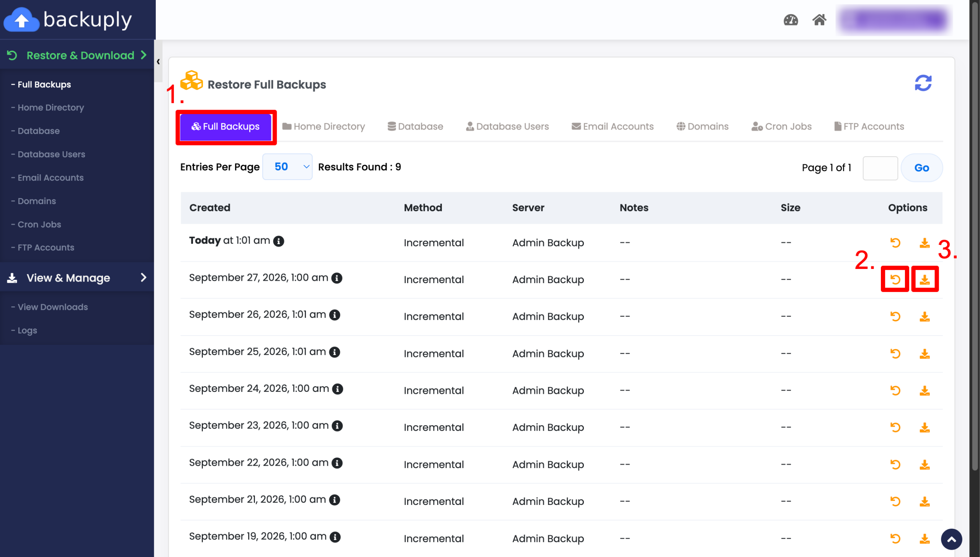980x557 pixels.
Task: Expand the View & Manage sidebar section
Action: tap(77, 278)
